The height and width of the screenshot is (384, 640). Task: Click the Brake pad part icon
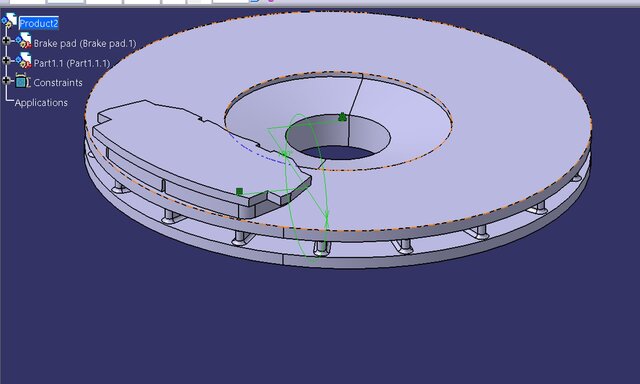pyautogui.click(x=23, y=41)
